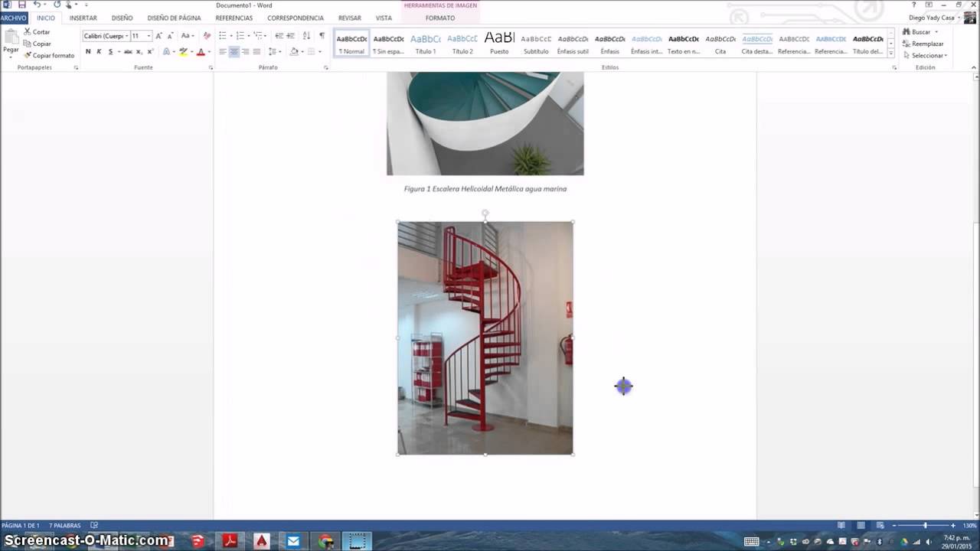Toggle strikethrough abc formatting
Screen dimensions: 980x551
(x=128, y=51)
